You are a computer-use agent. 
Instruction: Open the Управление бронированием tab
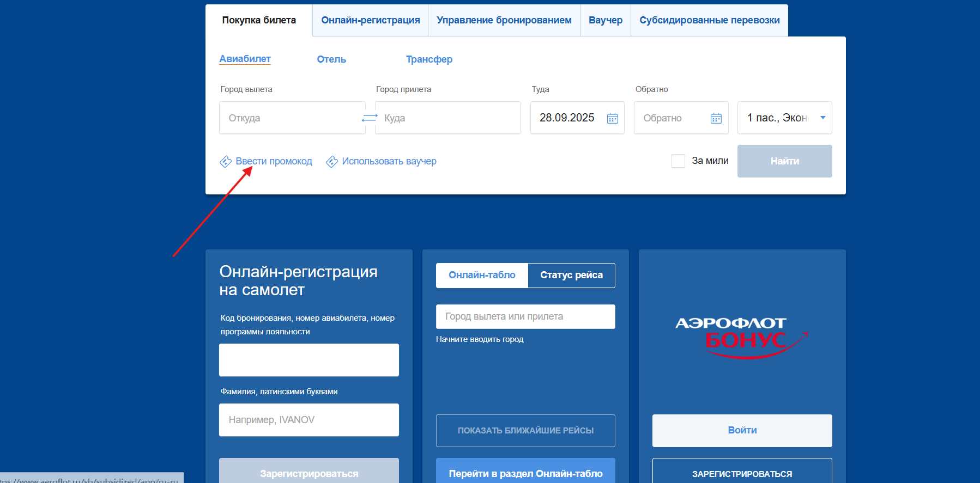click(x=504, y=20)
